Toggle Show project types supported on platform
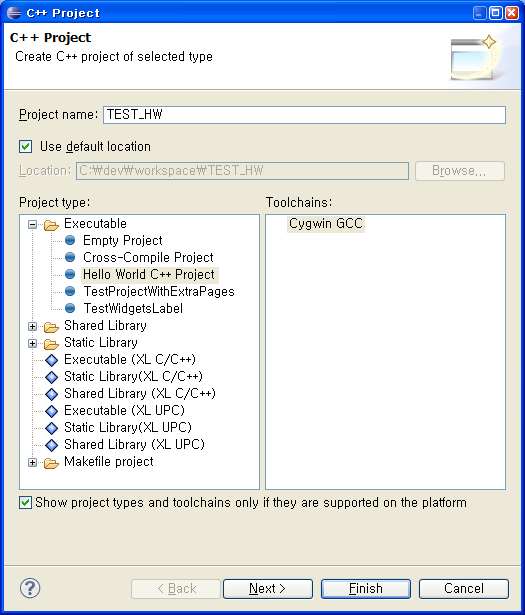525x615 pixels. pos(25,502)
